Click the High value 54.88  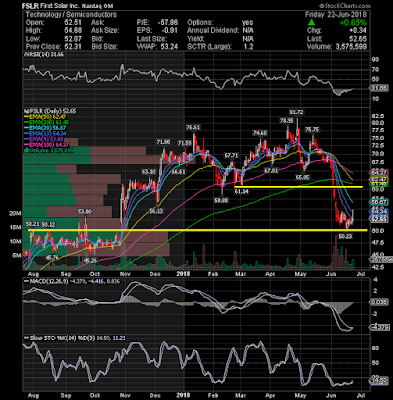pos(72,31)
